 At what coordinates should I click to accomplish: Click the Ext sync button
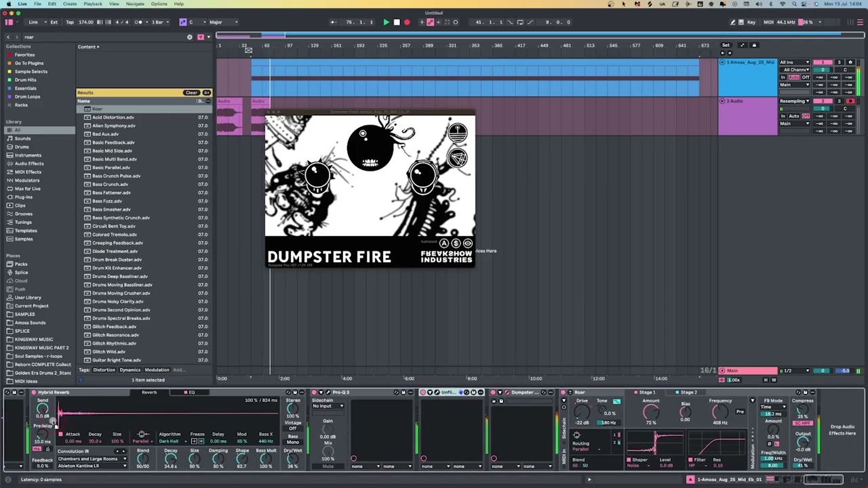54,22
